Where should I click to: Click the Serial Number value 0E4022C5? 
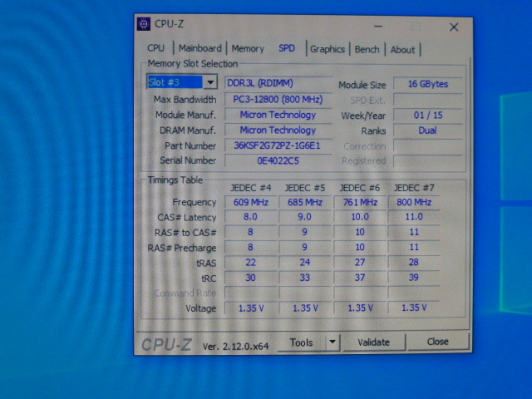[x=277, y=160]
